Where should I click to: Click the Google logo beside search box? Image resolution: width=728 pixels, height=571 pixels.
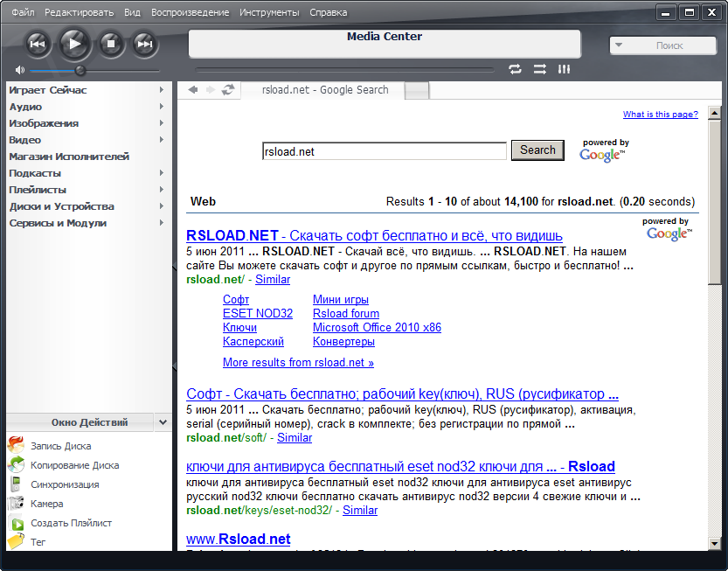coord(602,155)
